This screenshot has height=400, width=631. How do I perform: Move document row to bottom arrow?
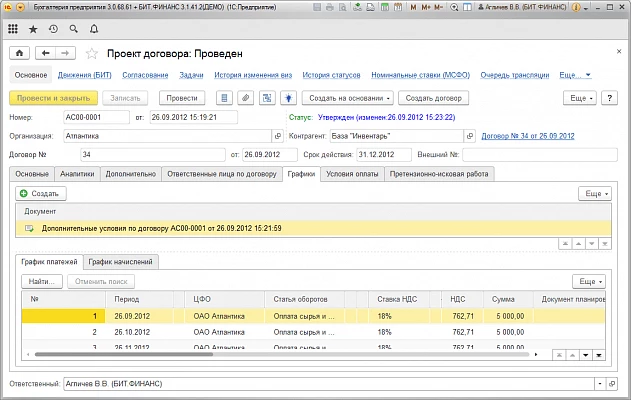coord(605,243)
